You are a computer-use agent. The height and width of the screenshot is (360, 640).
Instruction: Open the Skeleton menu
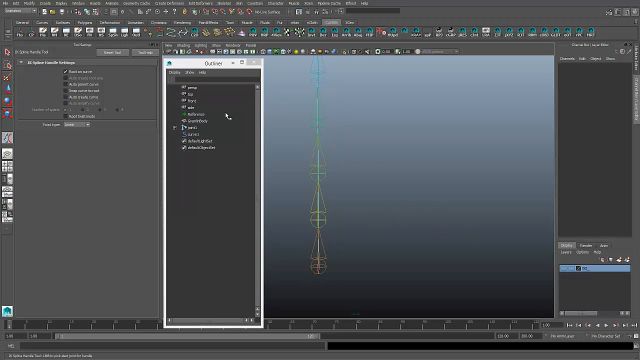(x=224, y=3)
